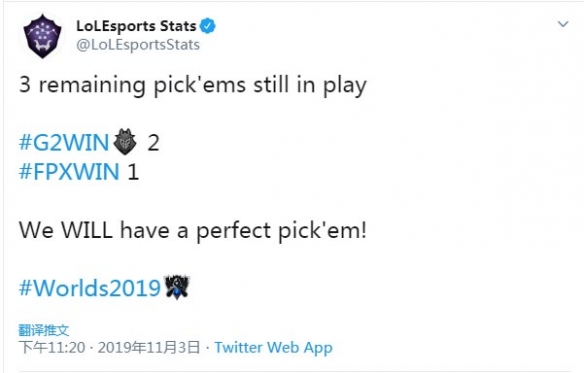The image size is (584, 373).
Task: Click the number 1 after #FPXWIN
Action: pos(133,172)
